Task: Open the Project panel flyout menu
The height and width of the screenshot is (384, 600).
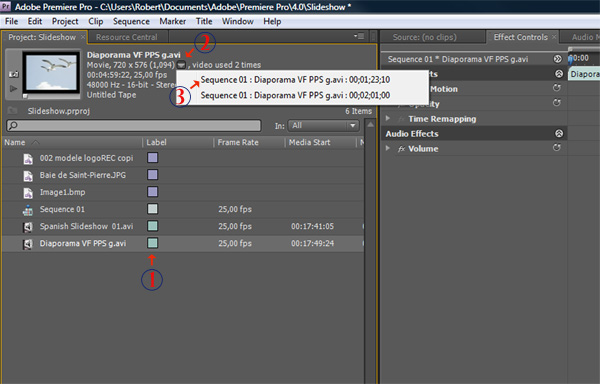Action: (x=359, y=36)
